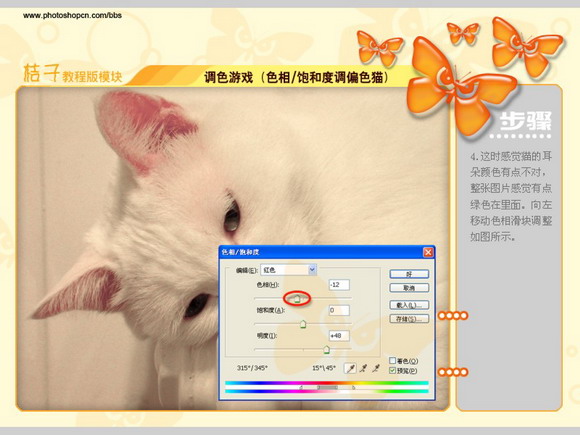Click the 明度 lightness field showing +48
The width and height of the screenshot is (580, 435).
point(339,335)
